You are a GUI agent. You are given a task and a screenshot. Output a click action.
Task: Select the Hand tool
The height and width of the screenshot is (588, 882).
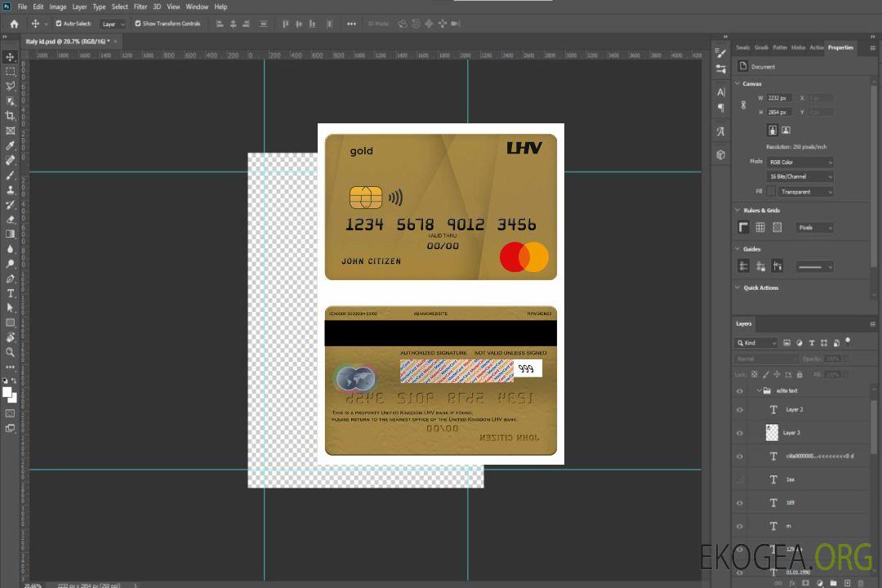[10, 337]
